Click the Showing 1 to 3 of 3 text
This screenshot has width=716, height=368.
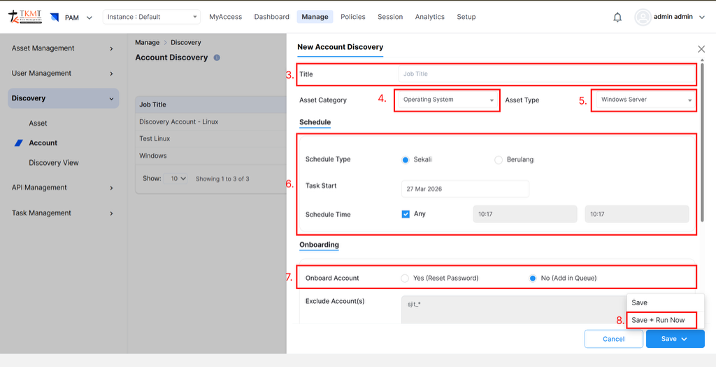click(x=222, y=179)
